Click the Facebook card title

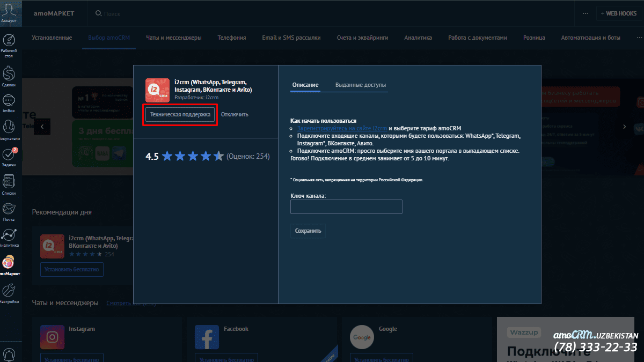[236, 329]
